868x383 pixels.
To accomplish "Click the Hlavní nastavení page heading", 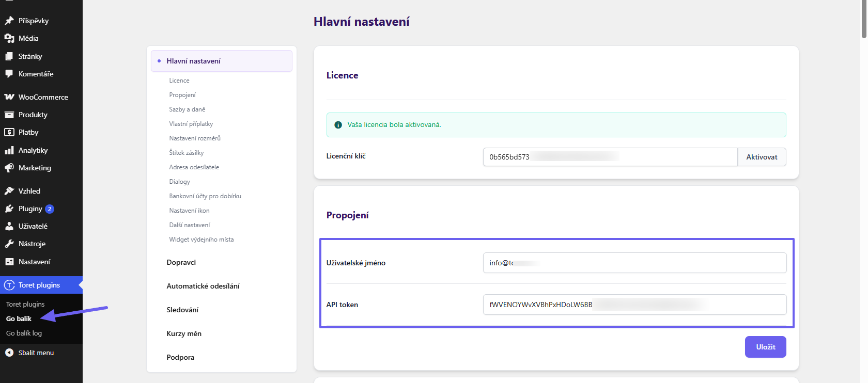I will coord(362,22).
